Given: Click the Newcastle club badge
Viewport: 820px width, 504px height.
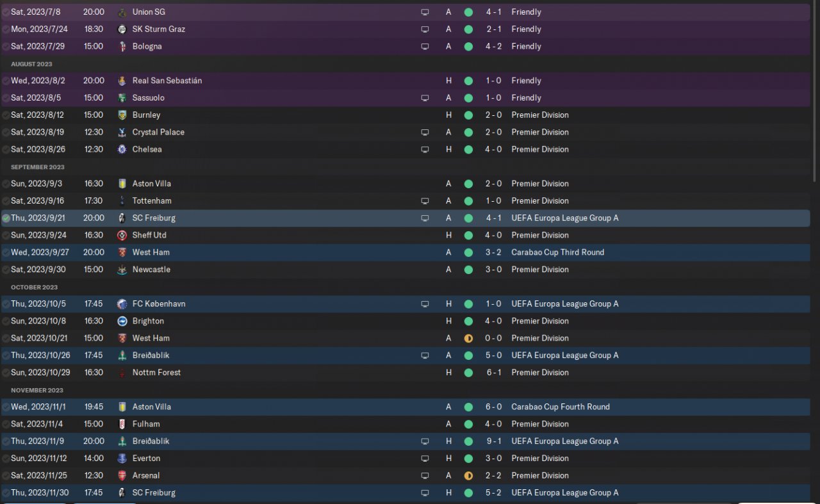Looking at the screenshot, I should pos(122,270).
